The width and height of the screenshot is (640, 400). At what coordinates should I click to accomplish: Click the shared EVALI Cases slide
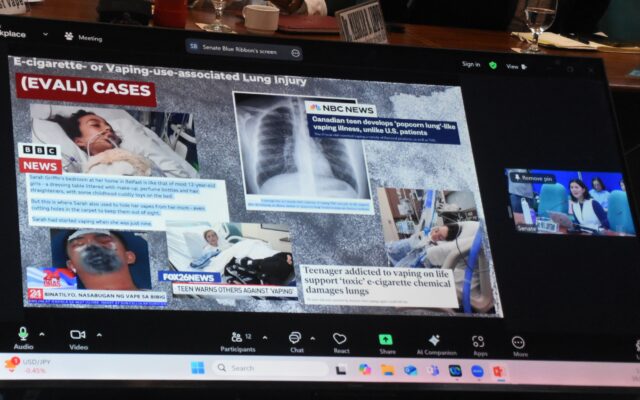pyautogui.click(x=257, y=186)
